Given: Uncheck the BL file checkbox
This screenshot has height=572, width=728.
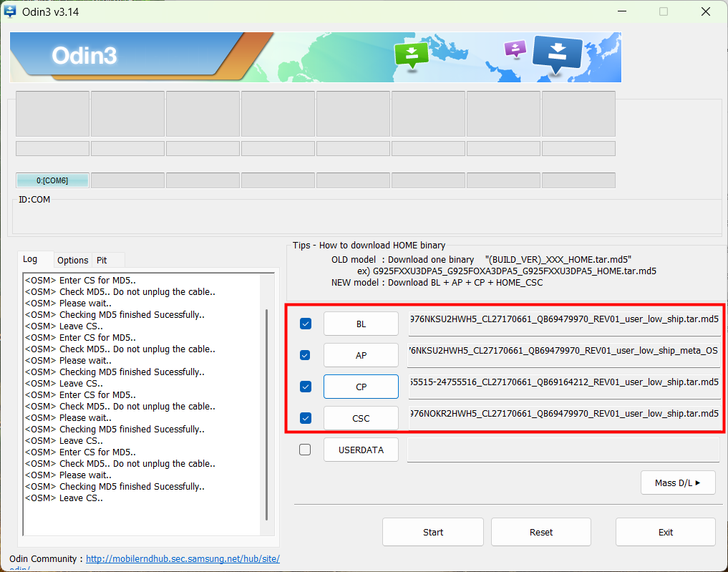Looking at the screenshot, I should pos(306,324).
